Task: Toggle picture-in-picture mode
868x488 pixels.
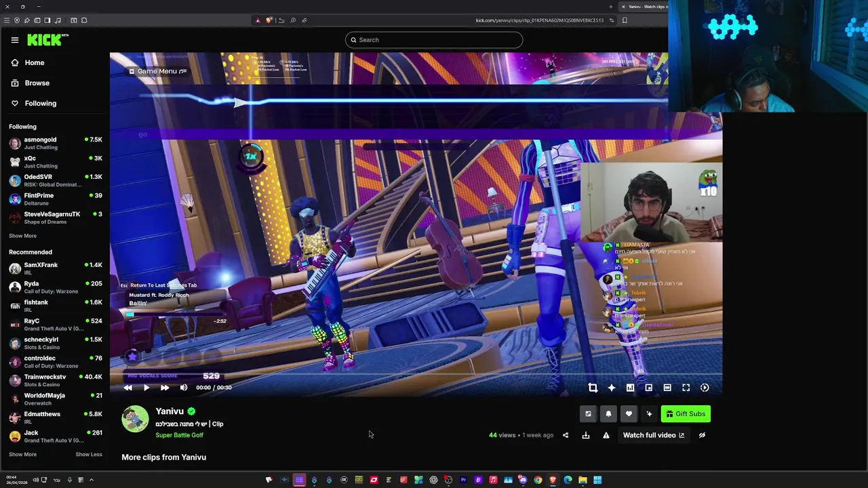Action: tap(649, 388)
